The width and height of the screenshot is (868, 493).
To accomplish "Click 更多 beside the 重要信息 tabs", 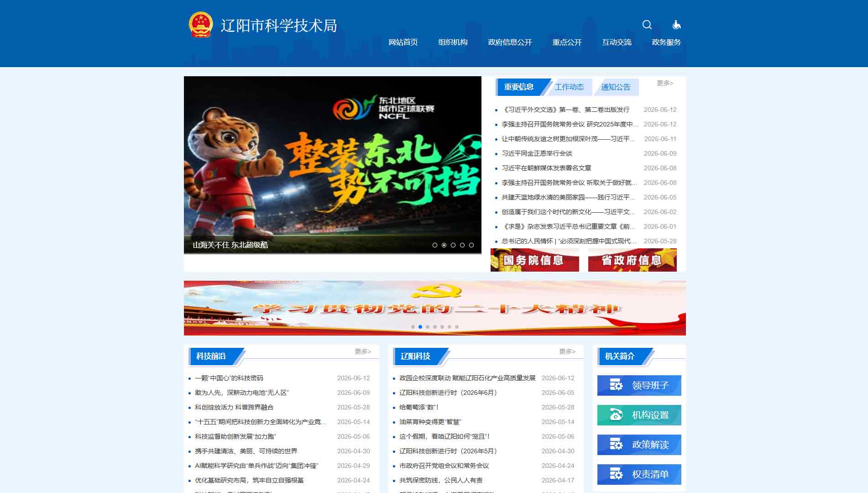I will coord(665,83).
